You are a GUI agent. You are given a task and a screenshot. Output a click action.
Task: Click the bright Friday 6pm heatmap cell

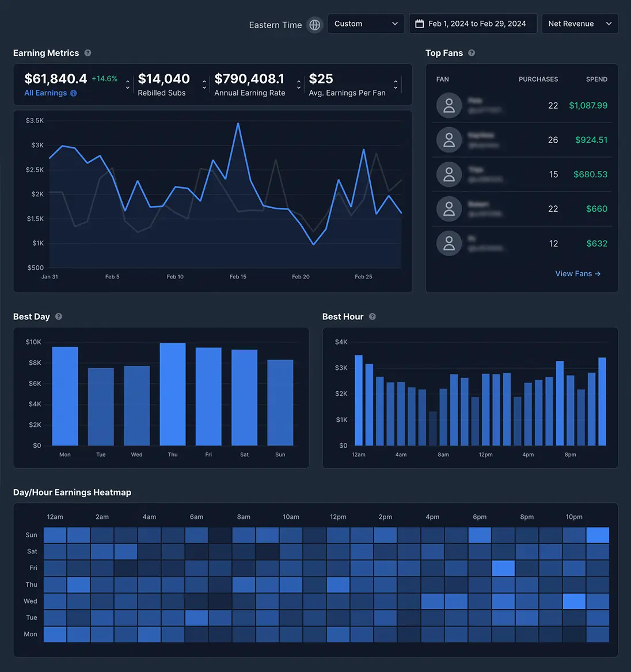(x=503, y=568)
